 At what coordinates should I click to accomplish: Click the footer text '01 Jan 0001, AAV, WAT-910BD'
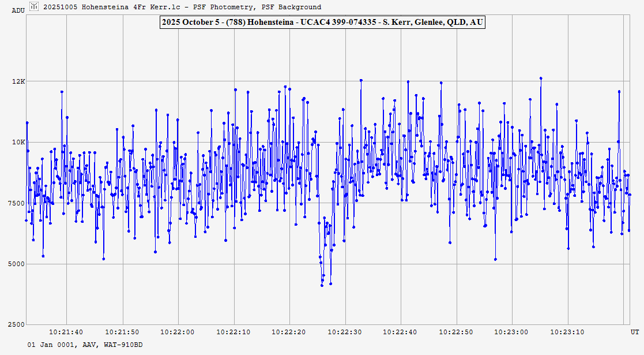tap(85, 345)
